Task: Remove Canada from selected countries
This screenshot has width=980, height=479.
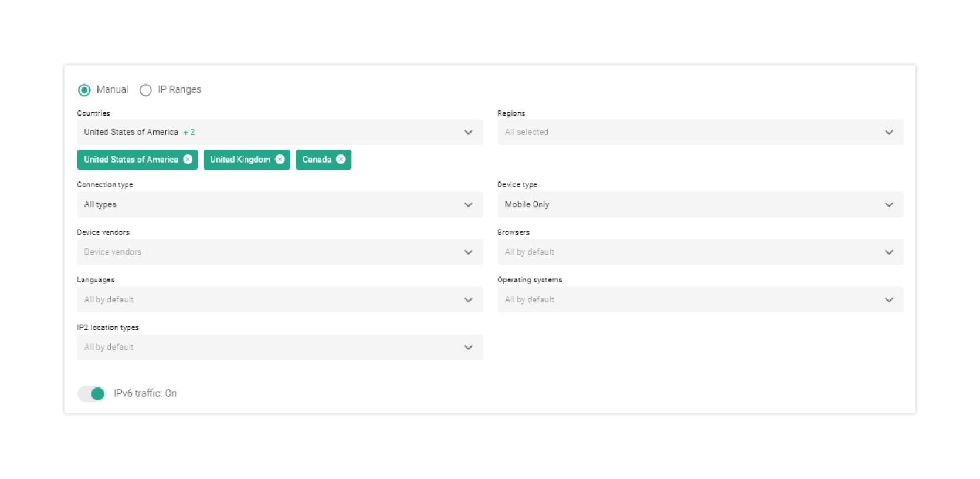Action: point(341,160)
